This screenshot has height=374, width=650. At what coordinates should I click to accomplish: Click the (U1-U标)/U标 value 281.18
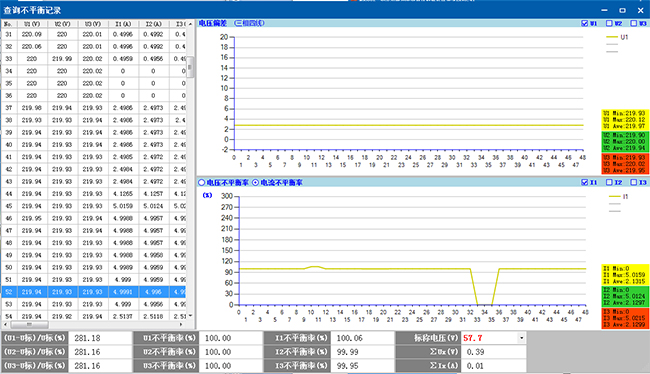100,338
